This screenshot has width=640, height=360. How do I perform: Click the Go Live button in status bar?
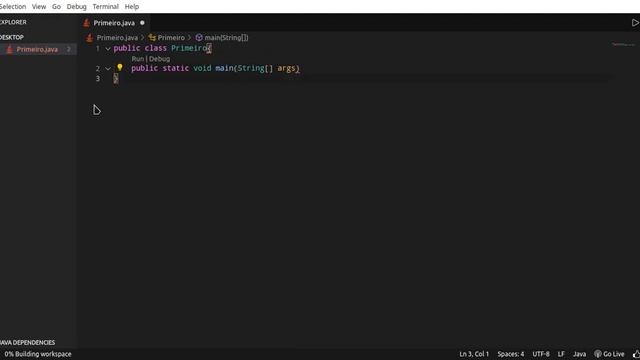609,354
